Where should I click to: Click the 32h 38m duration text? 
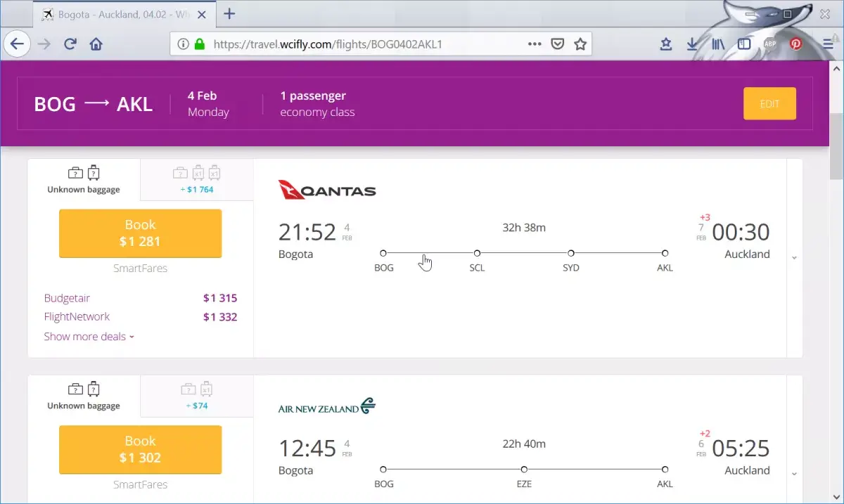click(x=524, y=227)
